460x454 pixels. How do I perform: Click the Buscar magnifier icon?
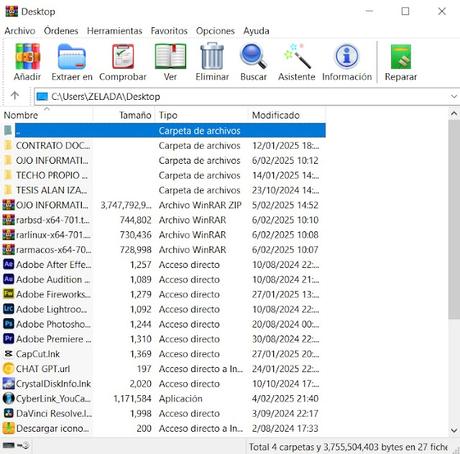(x=253, y=57)
